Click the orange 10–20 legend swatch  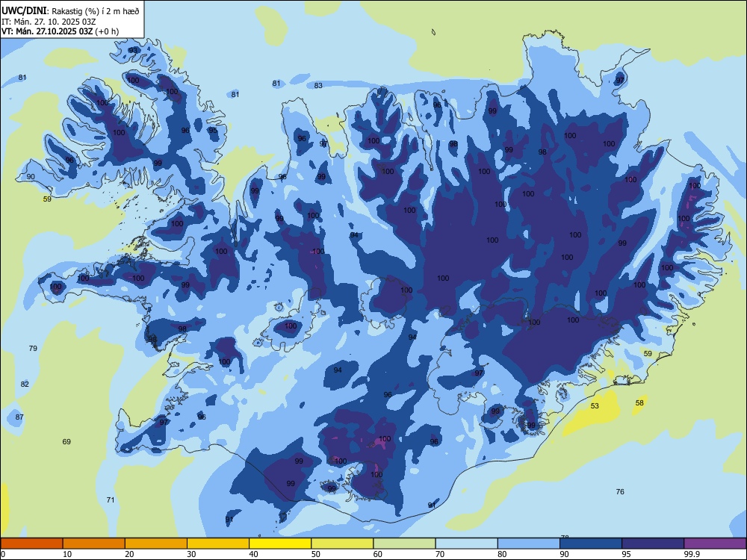[94, 544]
